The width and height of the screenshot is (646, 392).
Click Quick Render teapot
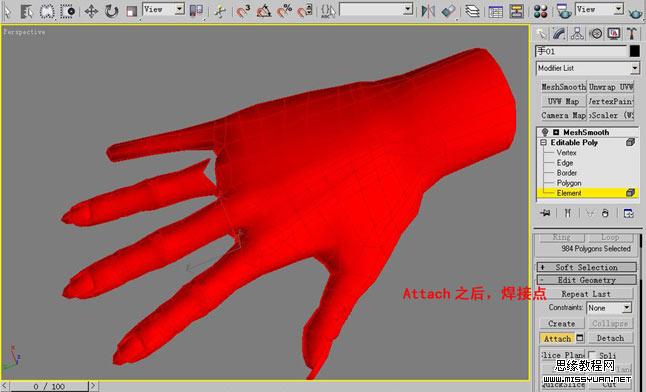point(636,12)
